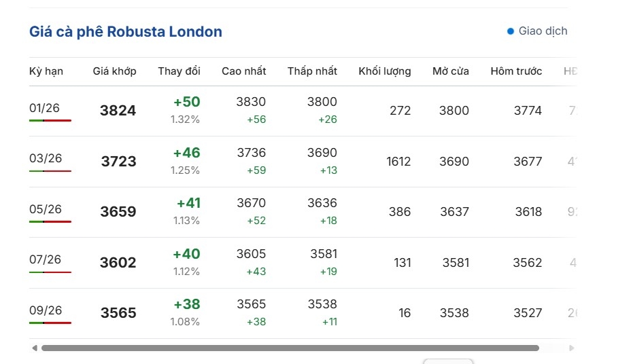Click the Cao nhất column header

(x=243, y=71)
